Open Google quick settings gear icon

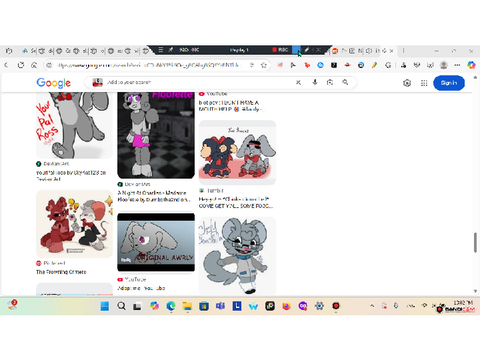(x=407, y=83)
